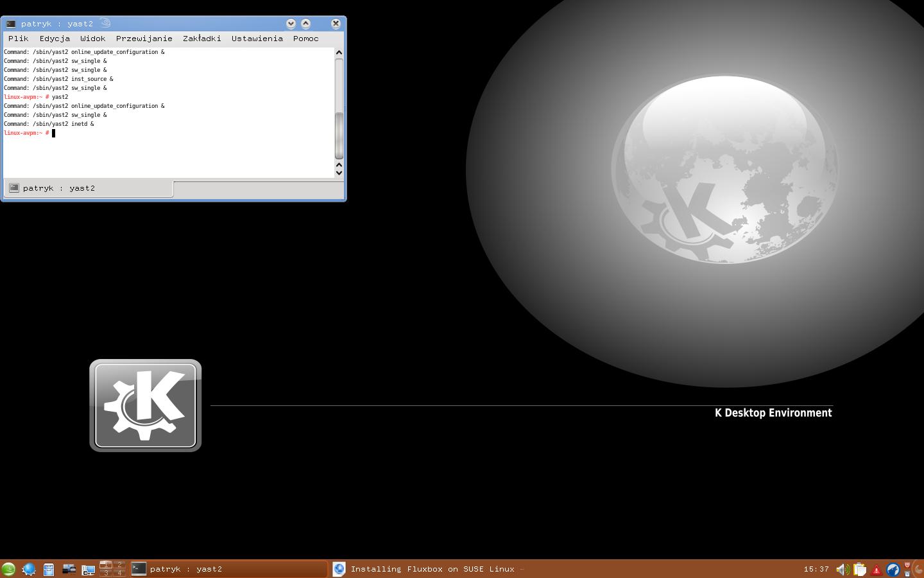Open the Zakładki menu in Konsole

[202, 39]
